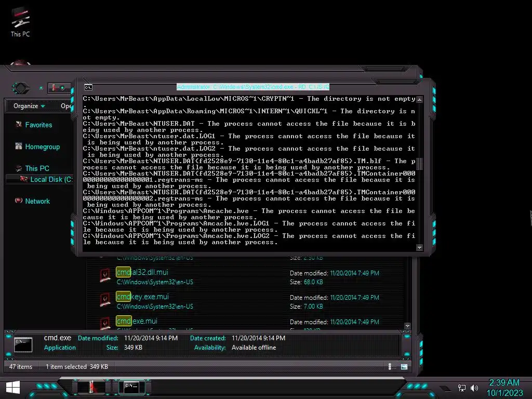The width and height of the screenshot is (532, 399).
Task: Click the Favorites star icon in the navigation pane
Action: pos(19,124)
